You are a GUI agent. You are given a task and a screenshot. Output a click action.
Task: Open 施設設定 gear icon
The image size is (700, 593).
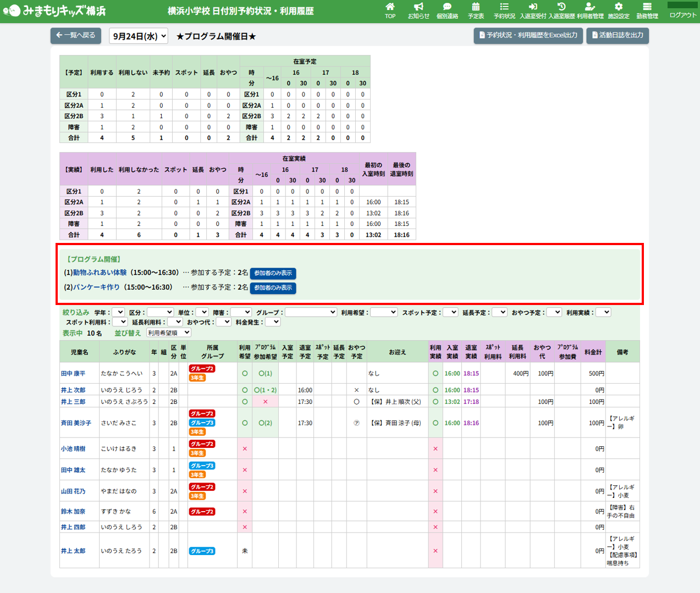pyautogui.click(x=619, y=10)
